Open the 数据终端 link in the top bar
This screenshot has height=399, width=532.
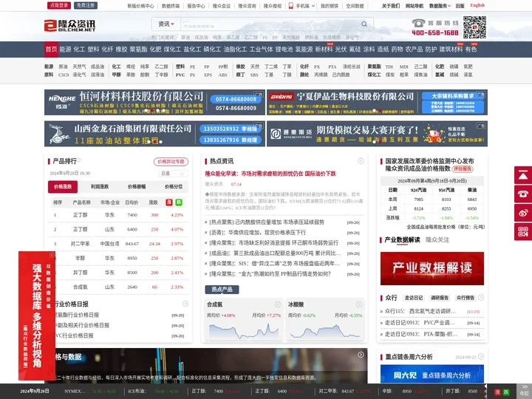[171, 6]
